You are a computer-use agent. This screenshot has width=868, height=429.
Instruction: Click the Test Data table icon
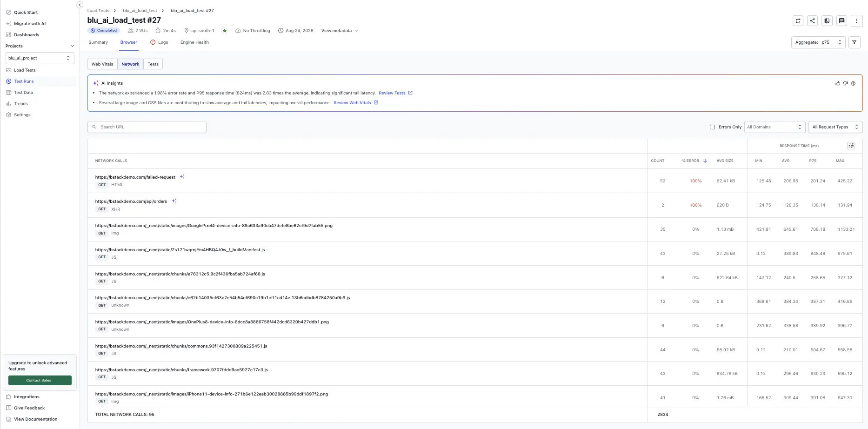click(x=8, y=93)
